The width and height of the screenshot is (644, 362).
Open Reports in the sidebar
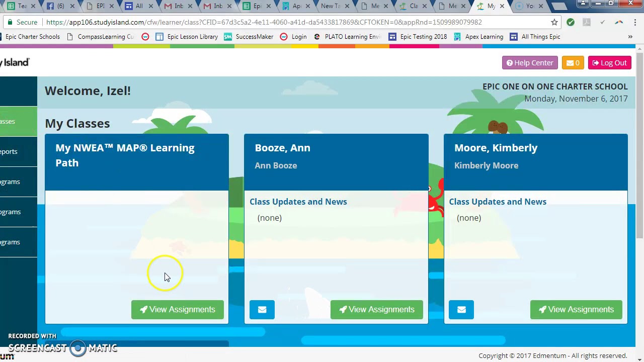(18, 151)
